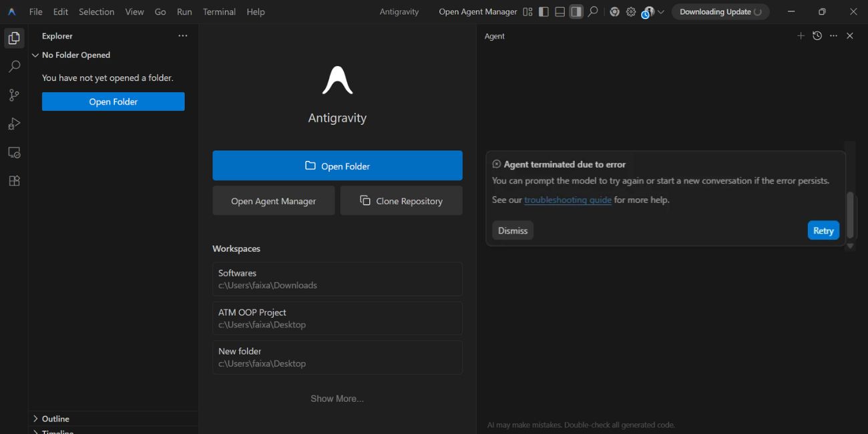Open the Run and Debug view

pos(14,124)
